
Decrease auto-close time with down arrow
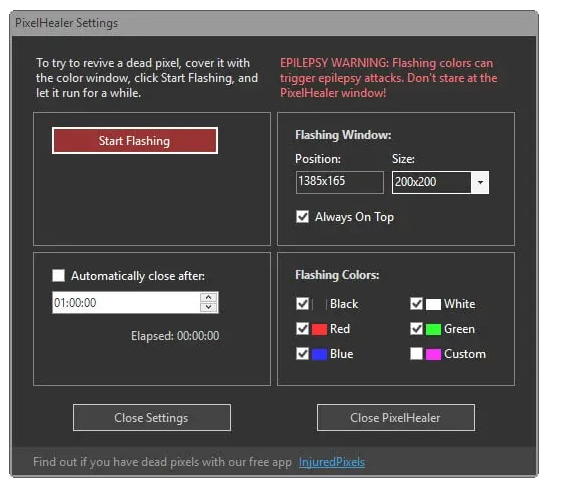pyautogui.click(x=208, y=307)
